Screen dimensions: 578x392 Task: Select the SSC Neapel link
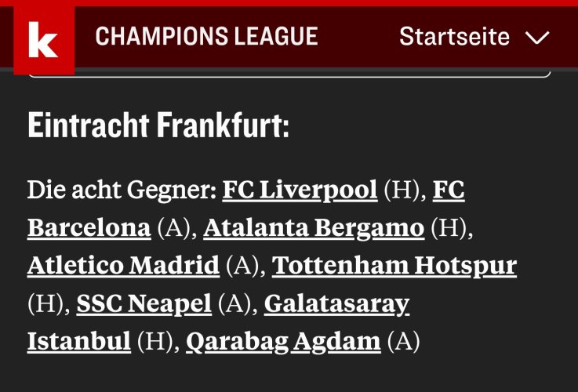[x=144, y=303]
